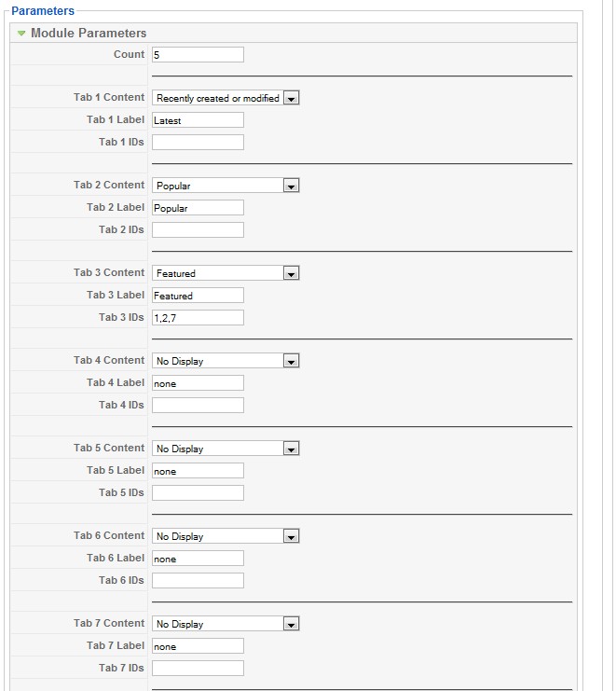The width and height of the screenshot is (616, 691).
Task: Open the Tab 6 Content dropdown
Action: coord(226,536)
